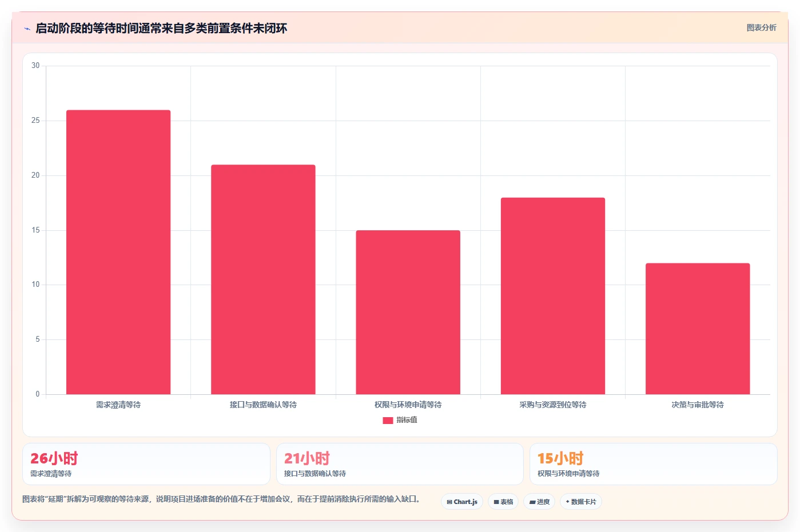Select the 权限与环境申请等待 bar in chart
The width and height of the screenshot is (800, 532).
pyautogui.click(x=408, y=312)
